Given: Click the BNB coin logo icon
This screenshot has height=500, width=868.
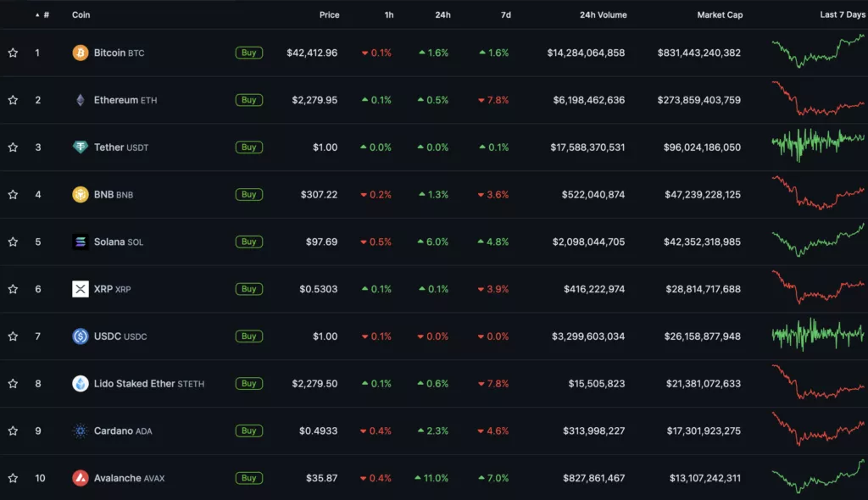Looking at the screenshot, I should [81, 194].
